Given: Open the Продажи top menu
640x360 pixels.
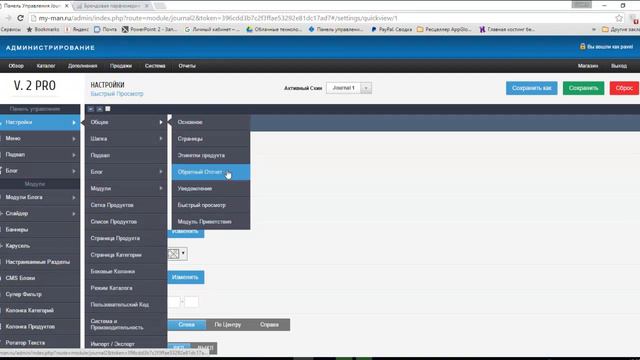Looking at the screenshot, I should (121, 66).
